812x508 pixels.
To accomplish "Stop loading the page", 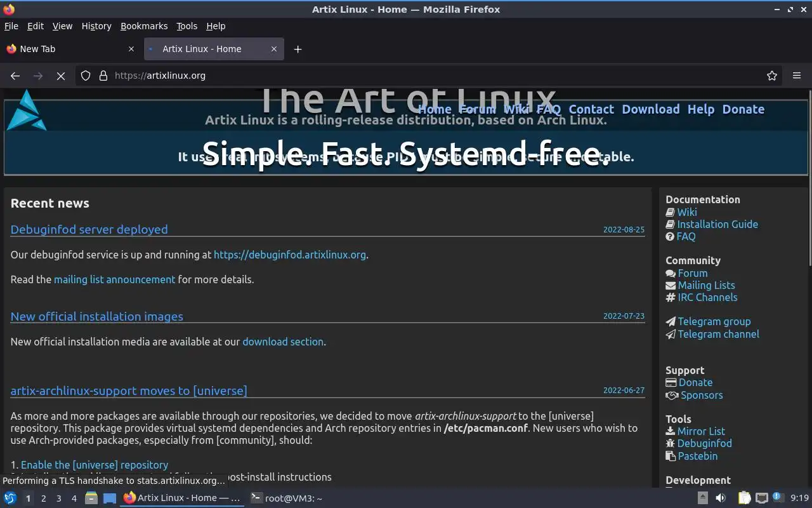I will click(61, 76).
